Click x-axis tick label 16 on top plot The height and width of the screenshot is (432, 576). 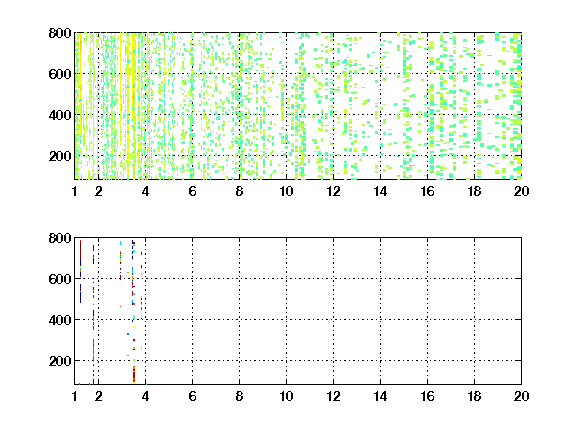pos(427,191)
